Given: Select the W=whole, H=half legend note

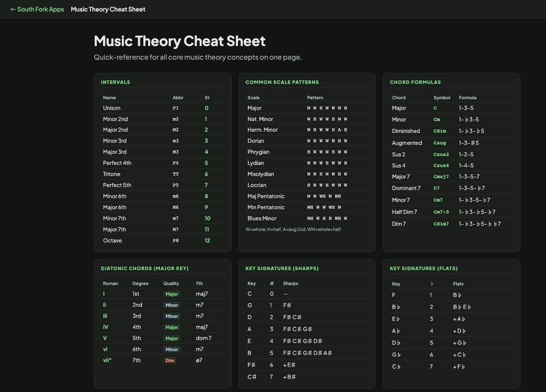Looking at the screenshot, I should pyautogui.click(x=293, y=229).
